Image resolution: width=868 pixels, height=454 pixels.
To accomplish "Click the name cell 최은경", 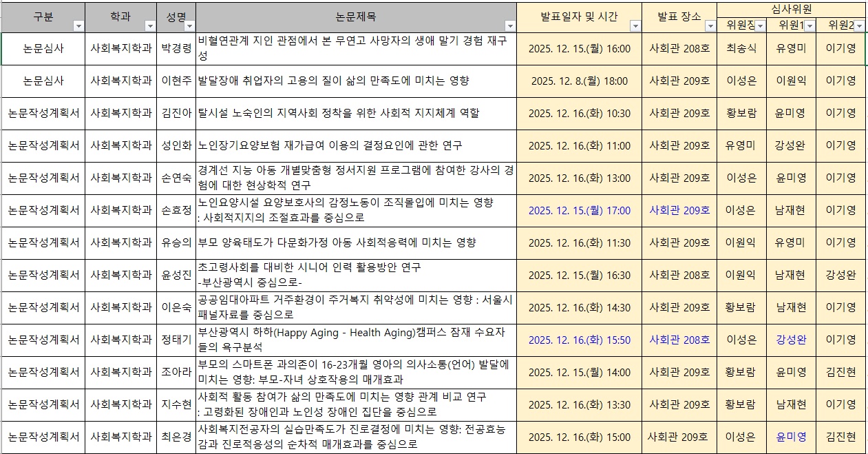I will click(x=176, y=437).
